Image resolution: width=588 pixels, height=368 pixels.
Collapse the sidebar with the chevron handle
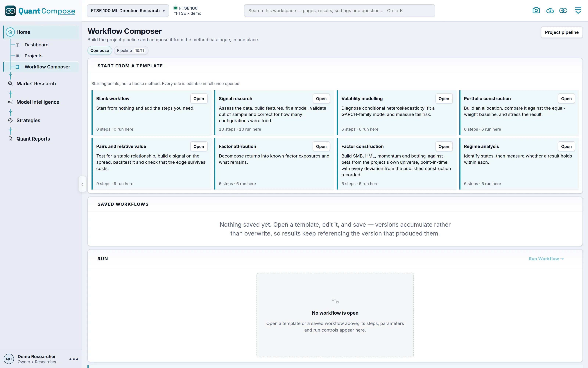[82, 184]
